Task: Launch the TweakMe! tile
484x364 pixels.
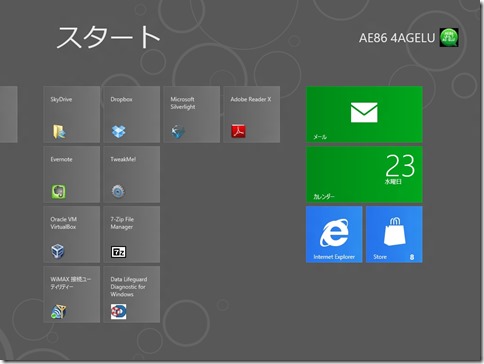Action: click(132, 174)
